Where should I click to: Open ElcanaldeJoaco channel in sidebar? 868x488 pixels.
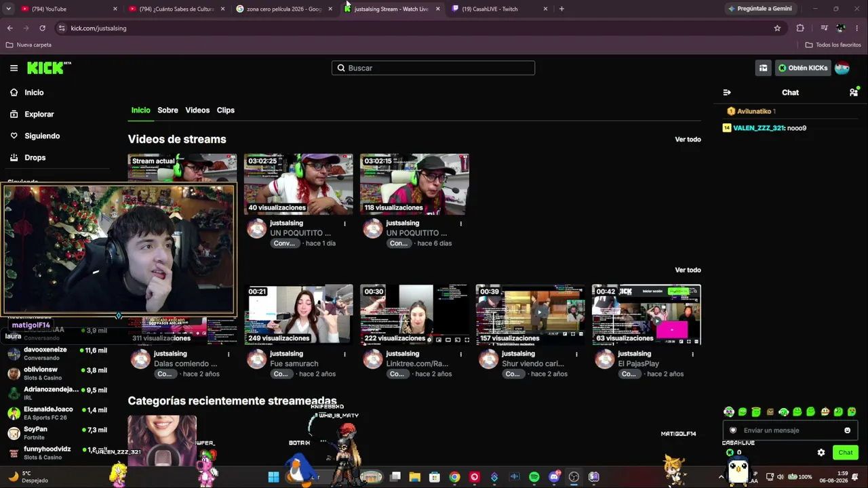click(x=57, y=413)
